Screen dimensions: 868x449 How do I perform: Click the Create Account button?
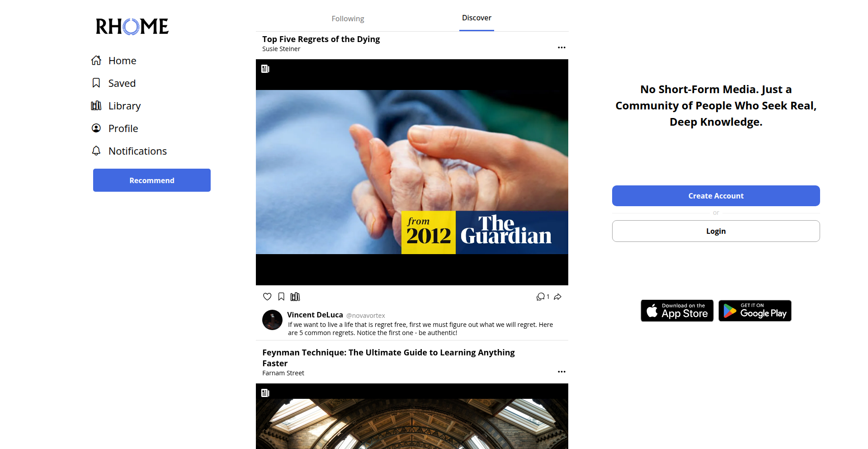(x=716, y=196)
